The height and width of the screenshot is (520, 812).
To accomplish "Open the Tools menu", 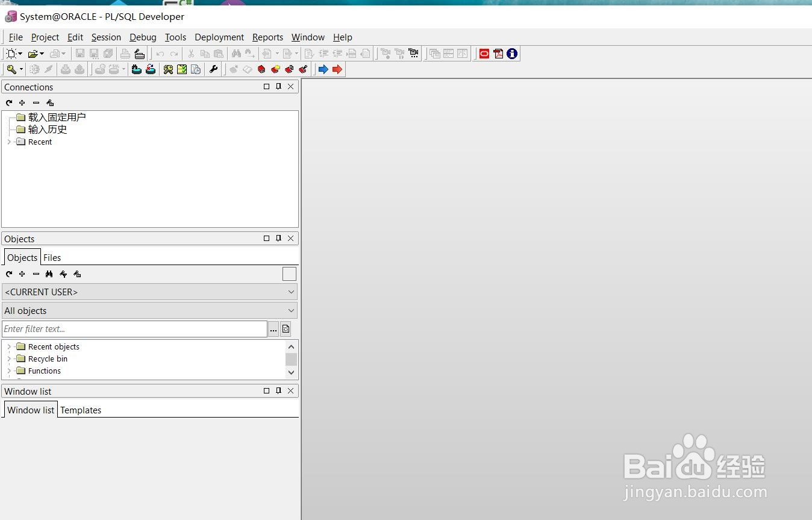I will 175,37.
